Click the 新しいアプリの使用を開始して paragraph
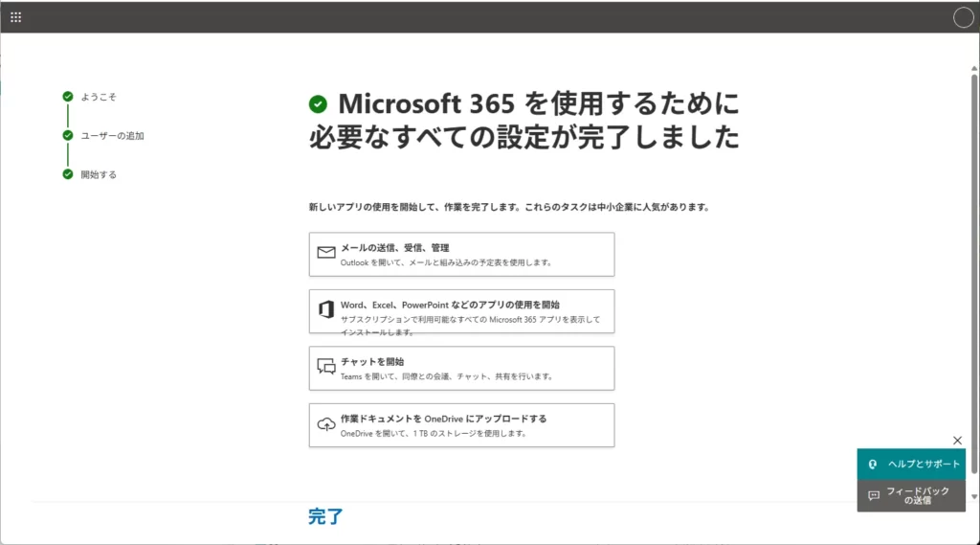 (x=509, y=207)
